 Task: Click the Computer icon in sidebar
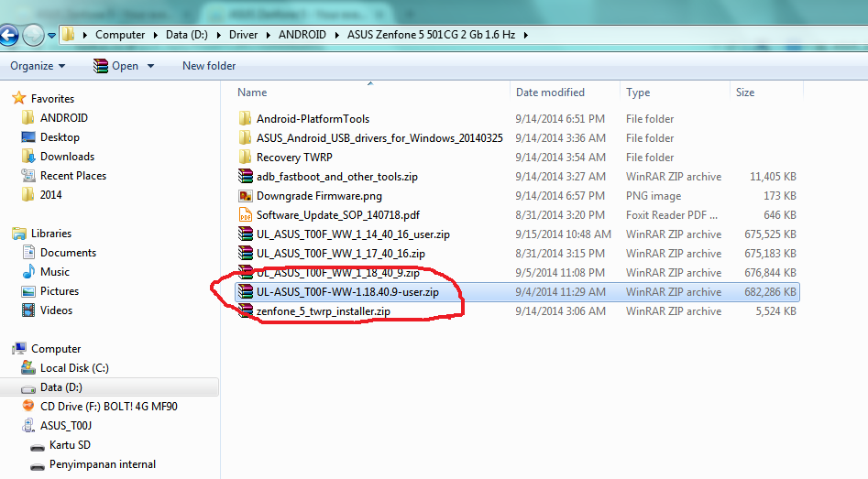pos(19,348)
